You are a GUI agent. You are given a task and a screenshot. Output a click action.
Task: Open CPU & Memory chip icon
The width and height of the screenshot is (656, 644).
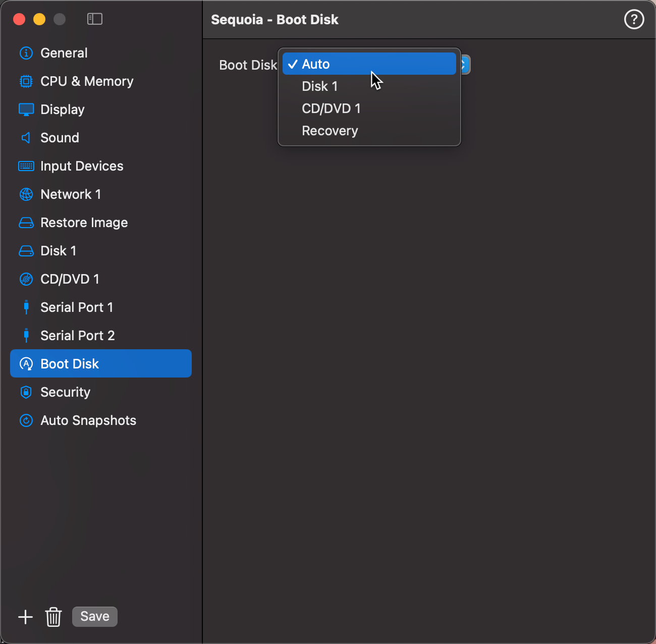pos(26,81)
